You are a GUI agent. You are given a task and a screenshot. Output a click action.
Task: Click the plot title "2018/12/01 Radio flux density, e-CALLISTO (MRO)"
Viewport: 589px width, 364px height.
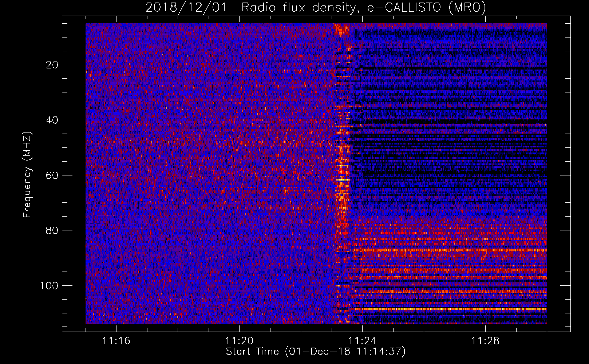(x=316, y=7)
